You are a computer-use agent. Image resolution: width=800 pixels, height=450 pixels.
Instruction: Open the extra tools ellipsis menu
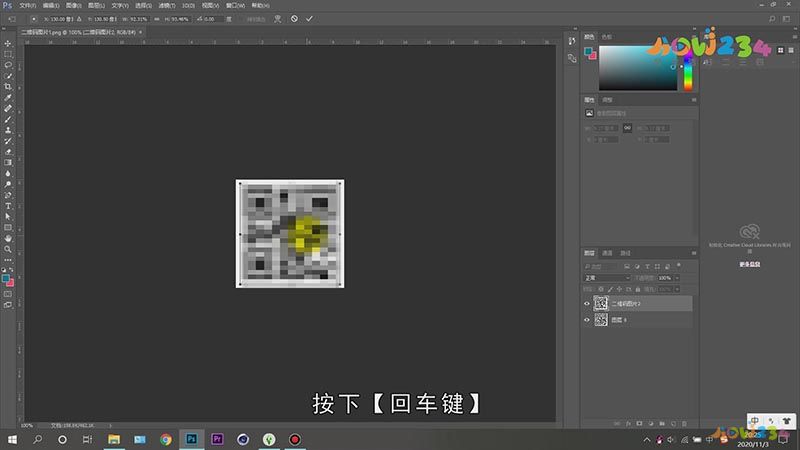point(8,260)
